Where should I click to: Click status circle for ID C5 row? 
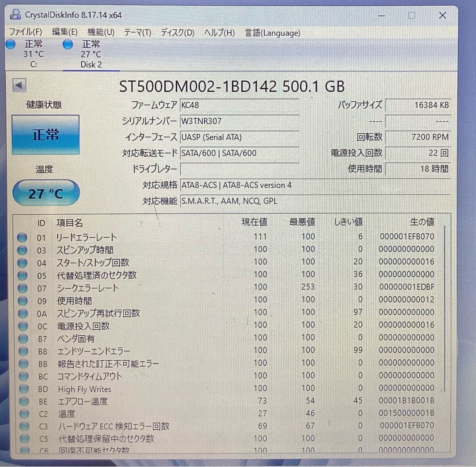coord(25,439)
